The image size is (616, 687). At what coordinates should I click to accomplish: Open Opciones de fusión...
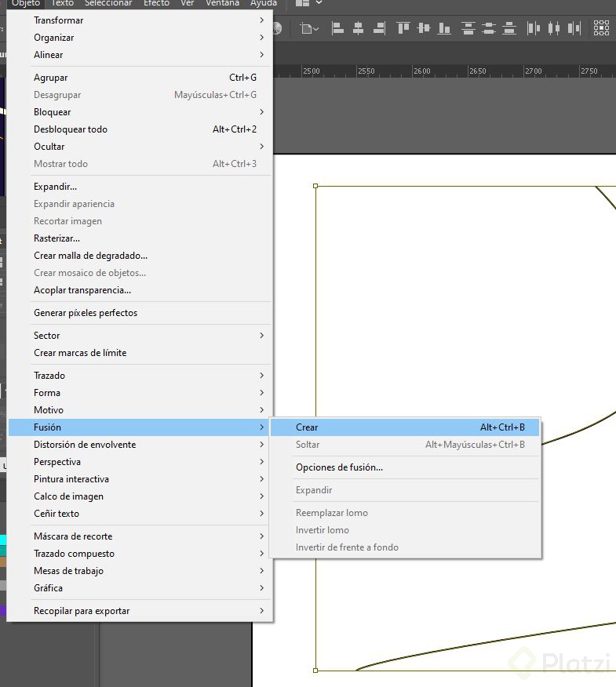pos(405,467)
